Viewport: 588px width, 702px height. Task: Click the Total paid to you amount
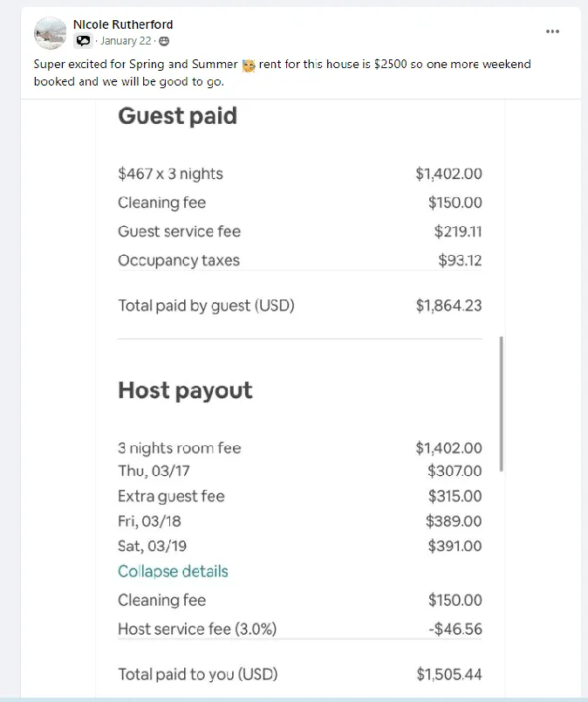(448, 674)
